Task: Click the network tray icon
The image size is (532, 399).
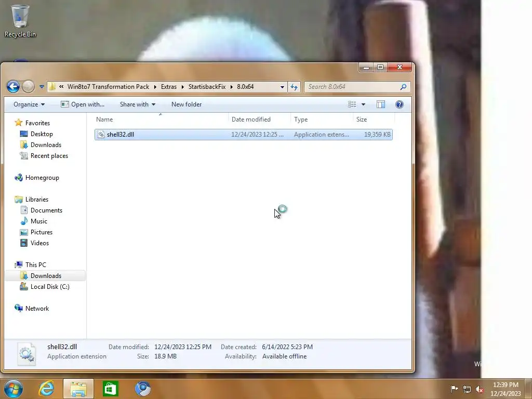Action: point(467,389)
